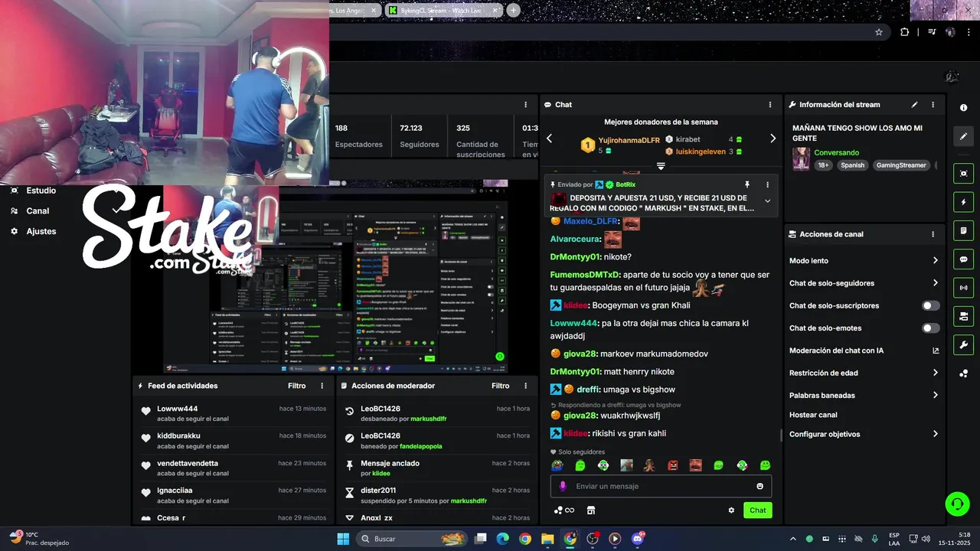
Task: Open Microsoft Edge from the taskbar
Action: 502,539
